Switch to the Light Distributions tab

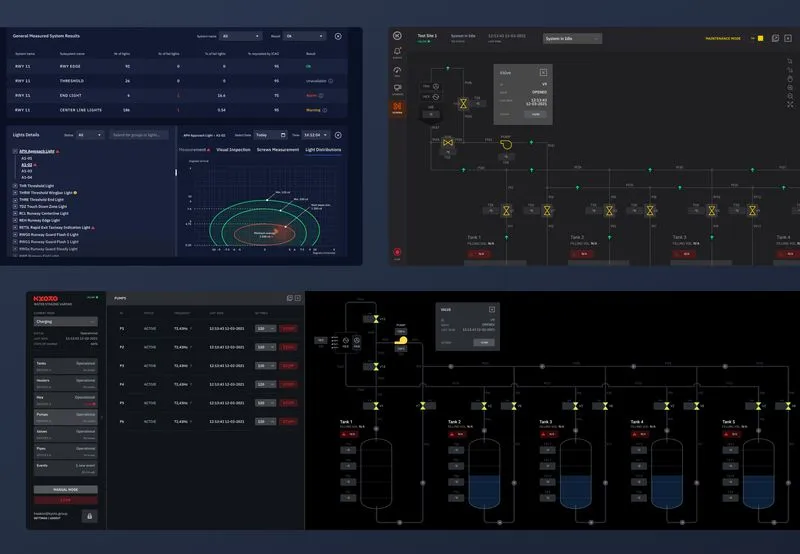pos(323,150)
